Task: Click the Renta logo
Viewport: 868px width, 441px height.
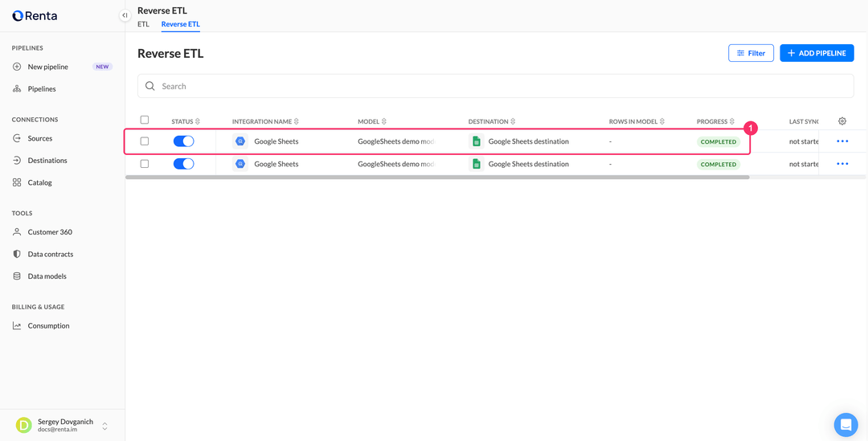Action: pyautogui.click(x=35, y=15)
